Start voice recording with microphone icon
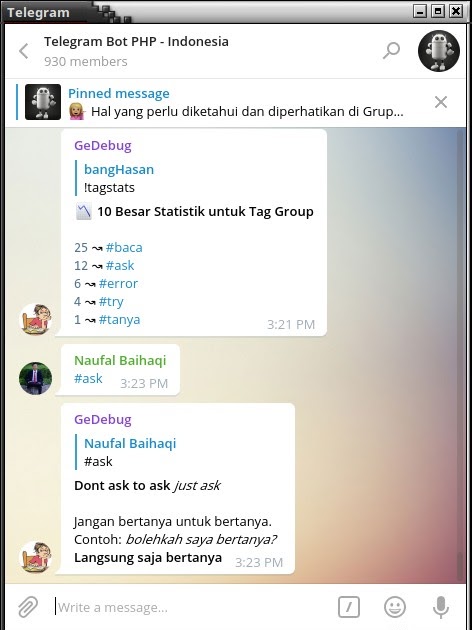 pyautogui.click(x=441, y=607)
